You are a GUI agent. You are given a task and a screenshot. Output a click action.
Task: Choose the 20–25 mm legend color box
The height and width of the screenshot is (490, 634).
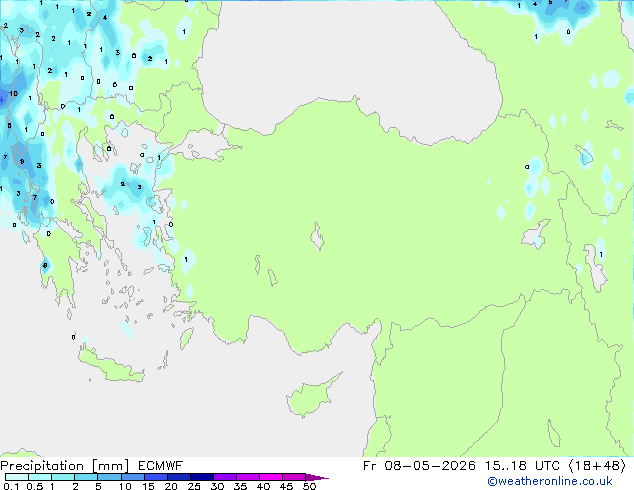coord(178,477)
